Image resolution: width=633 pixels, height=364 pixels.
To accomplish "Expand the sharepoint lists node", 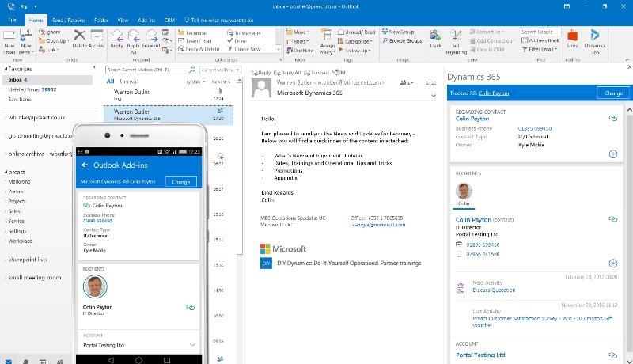I will (x=6, y=260).
